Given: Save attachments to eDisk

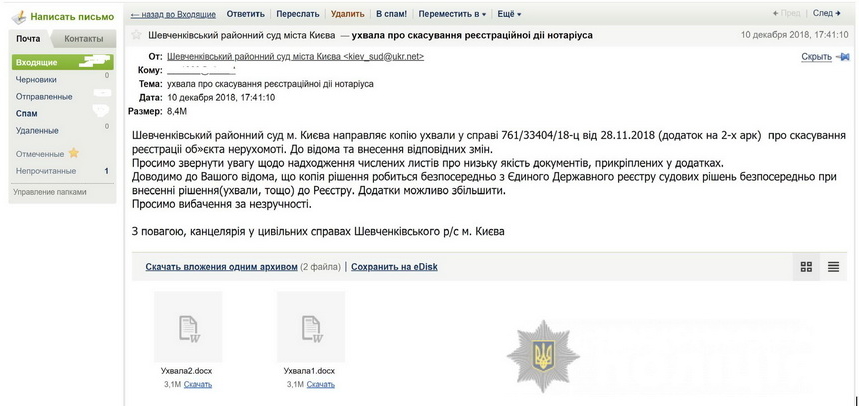Looking at the screenshot, I should point(394,267).
